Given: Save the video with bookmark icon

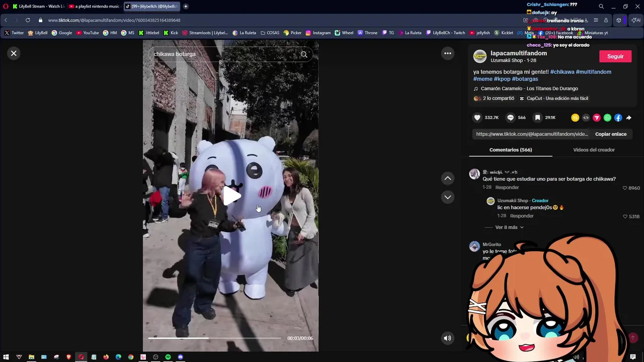Looking at the screenshot, I should pyautogui.click(x=537, y=118).
